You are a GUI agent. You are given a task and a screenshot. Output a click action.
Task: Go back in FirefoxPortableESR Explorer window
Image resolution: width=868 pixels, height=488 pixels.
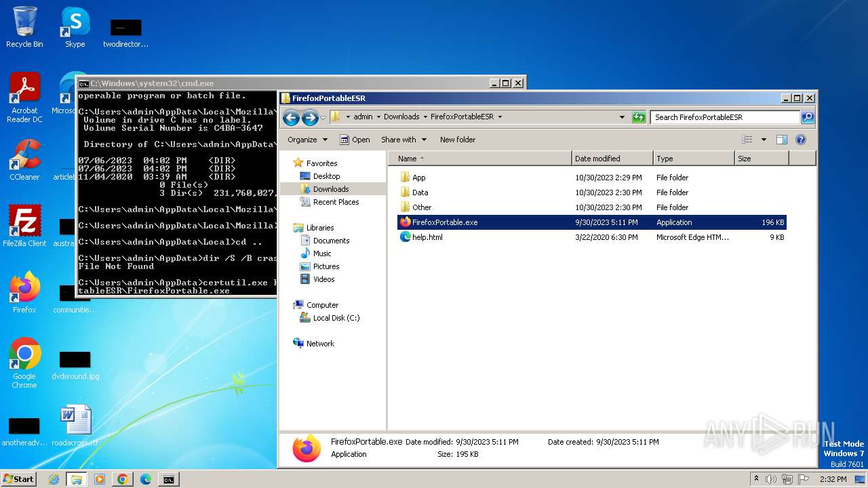291,117
